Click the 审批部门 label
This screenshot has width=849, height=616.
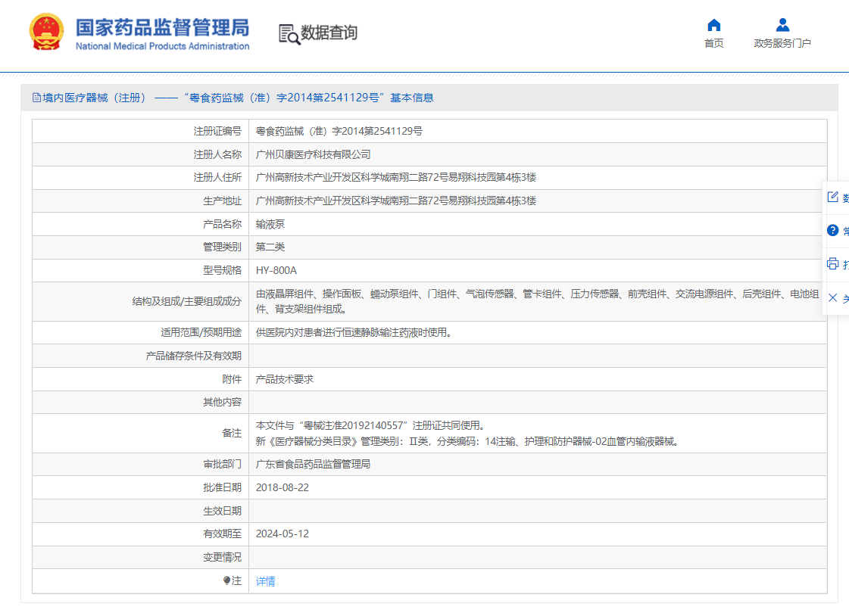(223, 464)
